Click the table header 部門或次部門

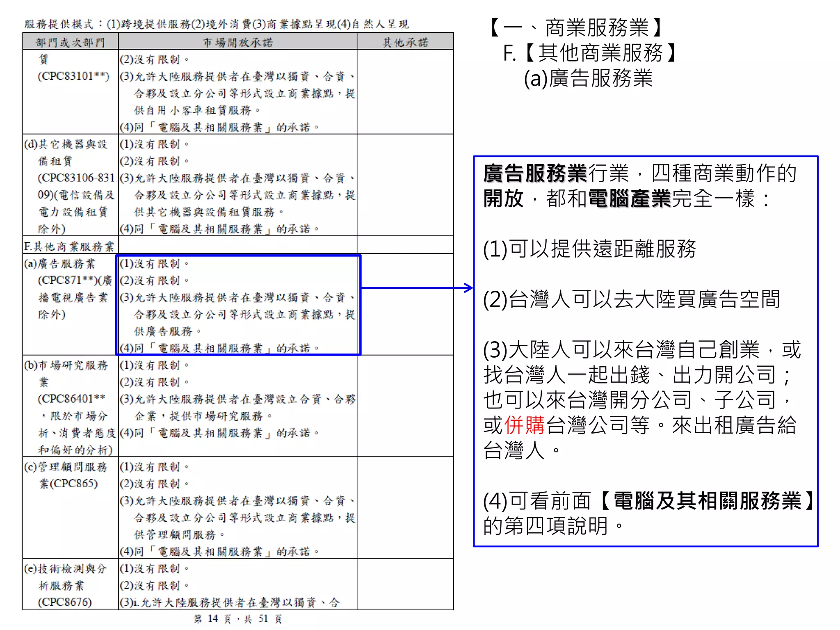tap(71, 42)
